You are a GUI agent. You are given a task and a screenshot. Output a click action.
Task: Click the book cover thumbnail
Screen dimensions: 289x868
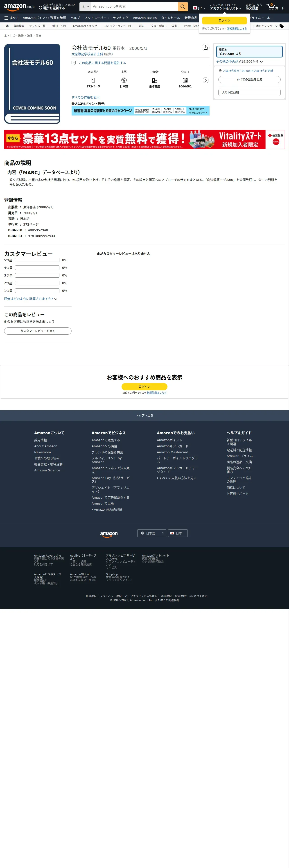[x=32, y=84]
